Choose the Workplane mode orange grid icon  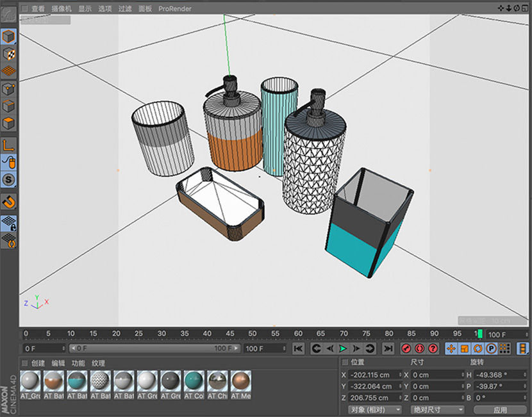[x=8, y=71]
